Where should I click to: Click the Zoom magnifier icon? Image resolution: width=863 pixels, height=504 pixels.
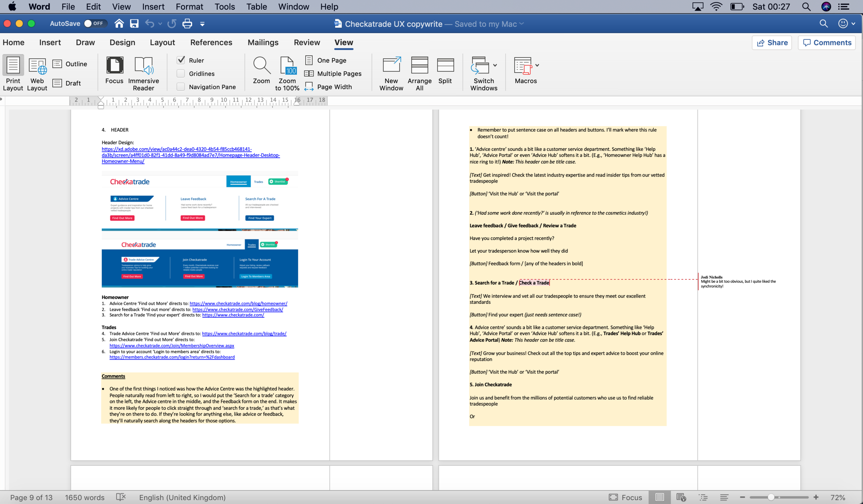pyautogui.click(x=261, y=66)
